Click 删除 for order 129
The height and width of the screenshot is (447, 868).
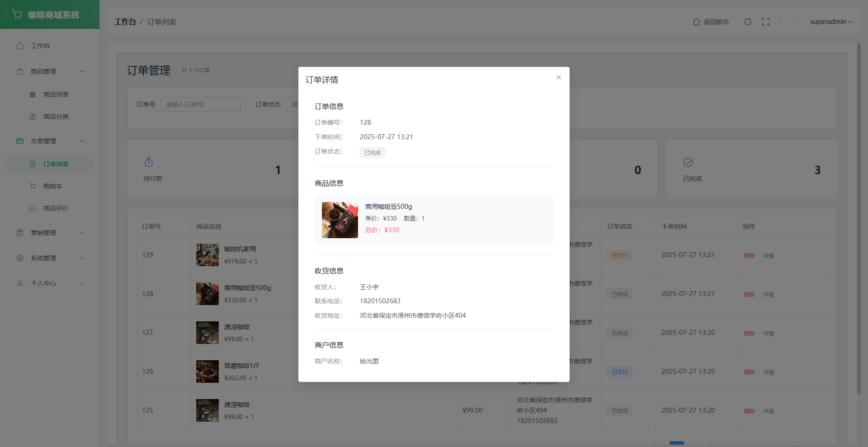[749, 255]
